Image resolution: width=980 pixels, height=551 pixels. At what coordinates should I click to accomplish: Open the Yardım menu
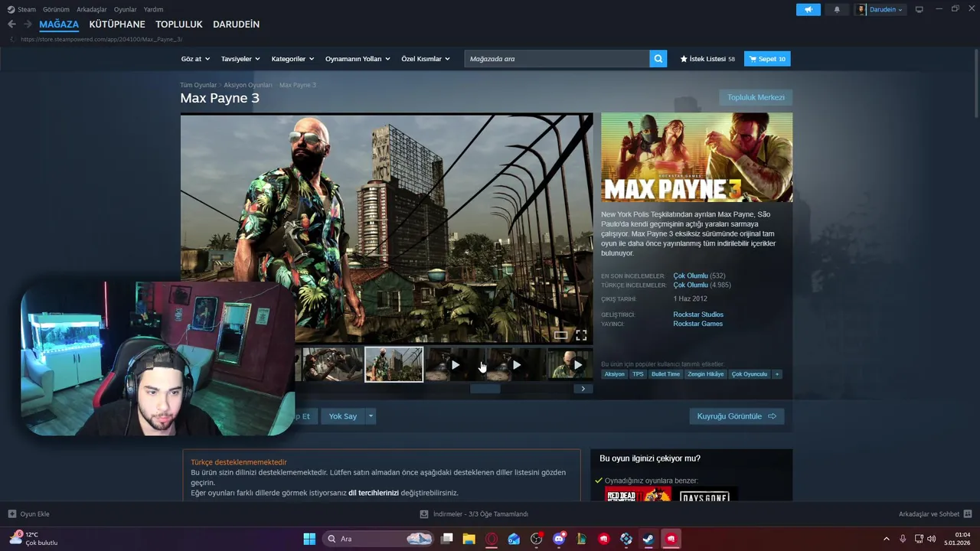pos(153,9)
